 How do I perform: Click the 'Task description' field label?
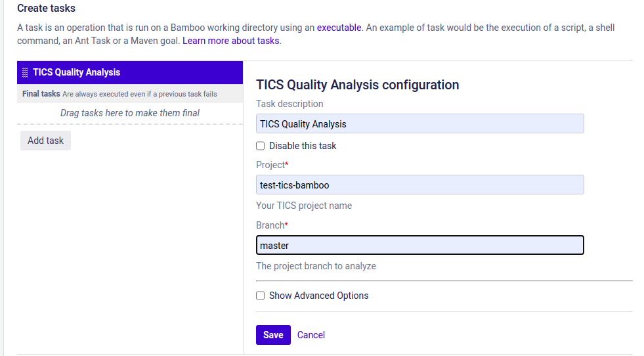(x=290, y=104)
